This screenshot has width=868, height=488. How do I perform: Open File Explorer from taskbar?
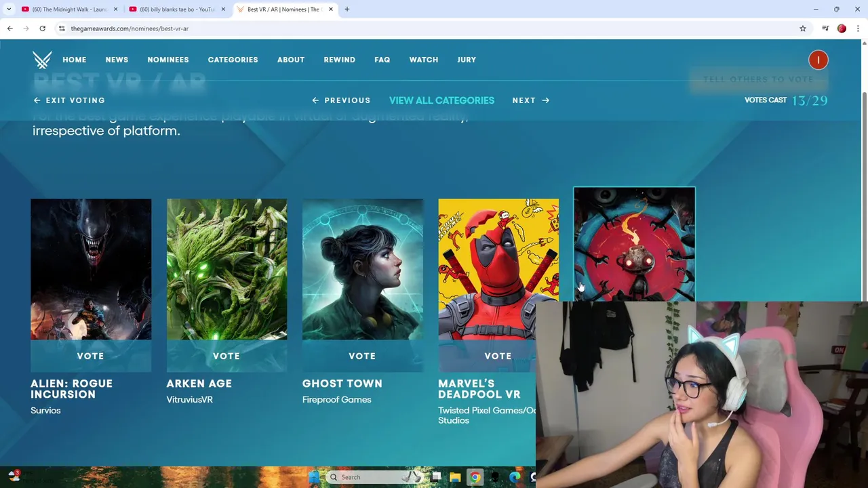coord(455,477)
